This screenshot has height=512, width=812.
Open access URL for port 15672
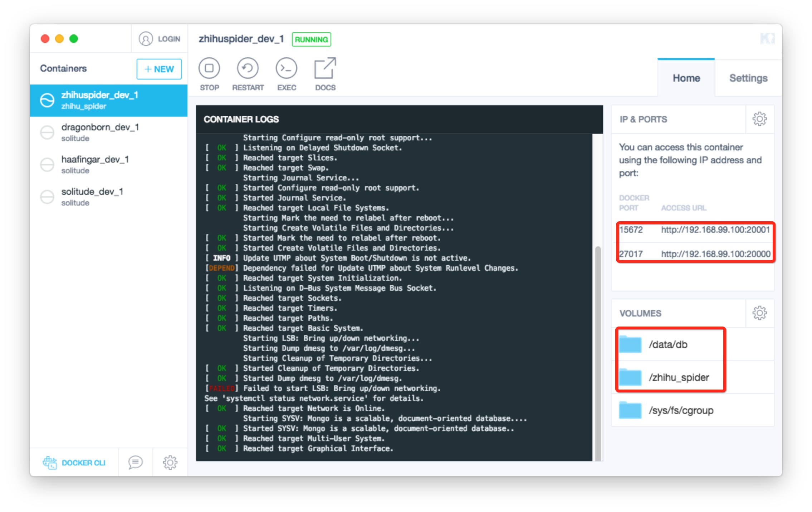(715, 230)
